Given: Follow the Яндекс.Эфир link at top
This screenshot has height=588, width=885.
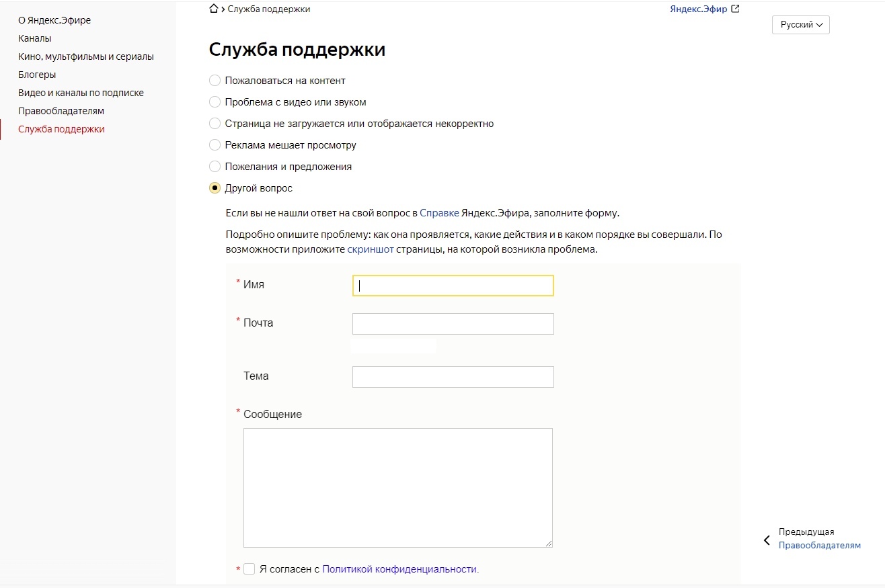Looking at the screenshot, I should [x=699, y=9].
